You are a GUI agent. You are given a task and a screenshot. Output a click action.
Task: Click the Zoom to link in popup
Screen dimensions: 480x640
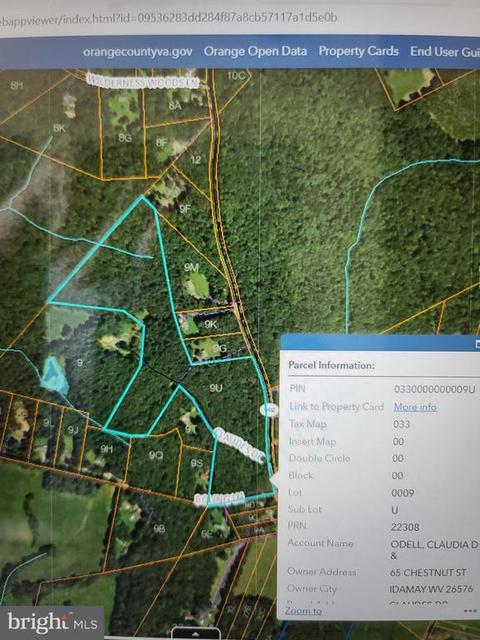[x=303, y=611]
